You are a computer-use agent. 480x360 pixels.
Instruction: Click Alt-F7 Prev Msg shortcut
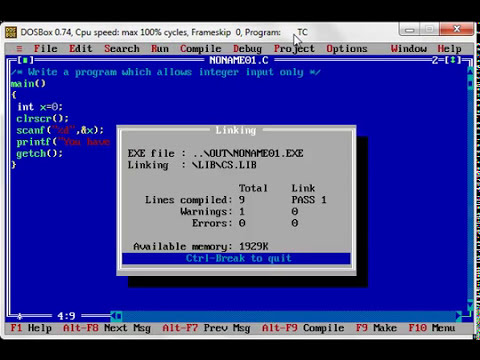pos(206,328)
